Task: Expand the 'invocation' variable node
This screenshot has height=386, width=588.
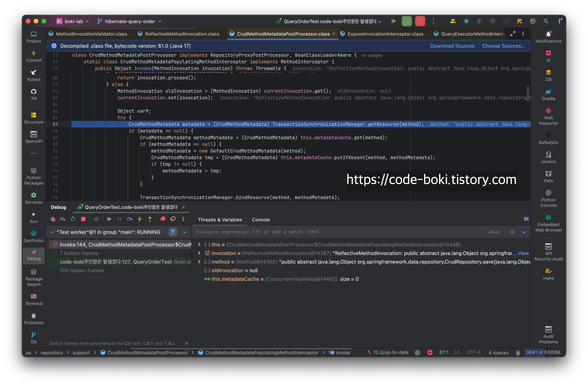Action: point(199,253)
